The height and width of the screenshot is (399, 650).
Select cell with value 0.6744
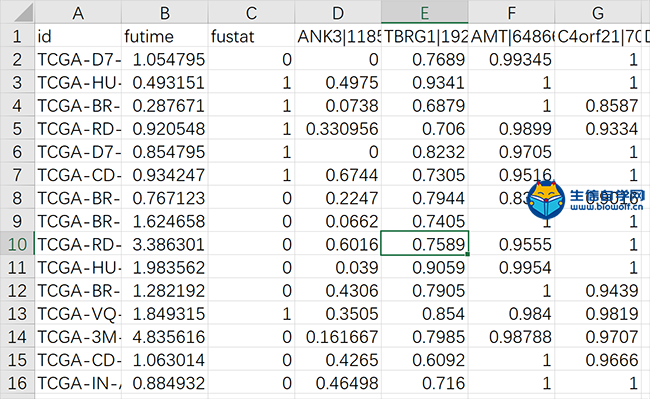point(338,174)
